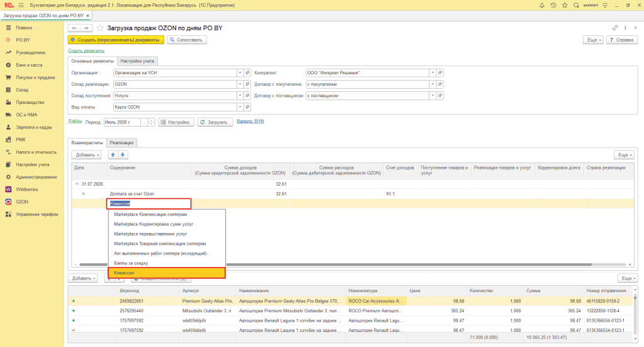644x347 pixels.
Task: Open Договор с поставщиком link icon
Action: click(x=440, y=95)
